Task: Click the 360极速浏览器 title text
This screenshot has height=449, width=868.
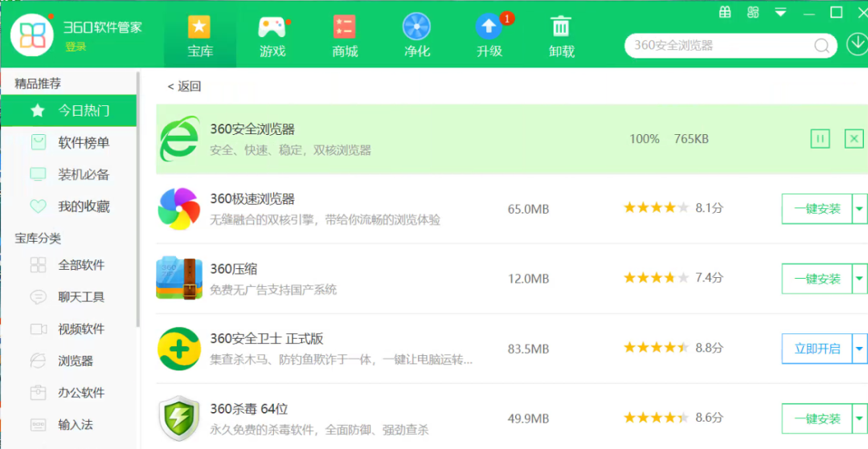Action: click(x=252, y=199)
